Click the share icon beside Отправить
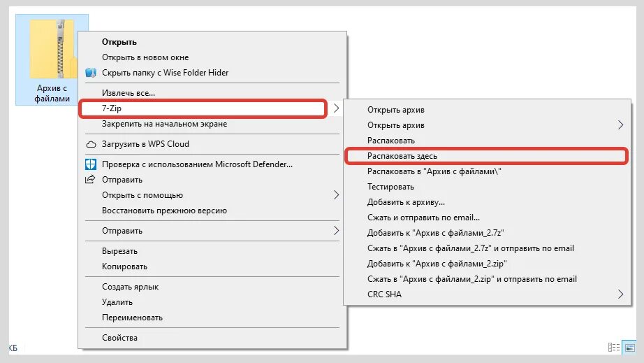The height and width of the screenshot is (363, 644). pyautogui.click(x=90, y=179)
